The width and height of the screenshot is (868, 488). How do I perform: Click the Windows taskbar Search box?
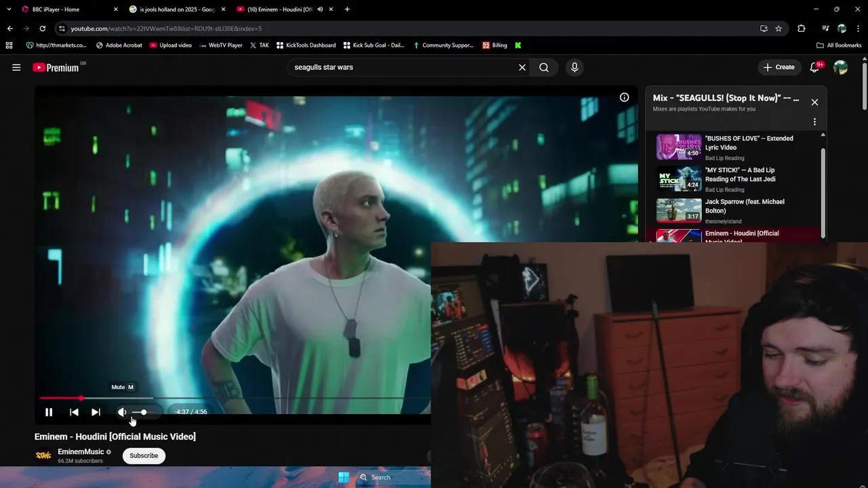(393, 477)
